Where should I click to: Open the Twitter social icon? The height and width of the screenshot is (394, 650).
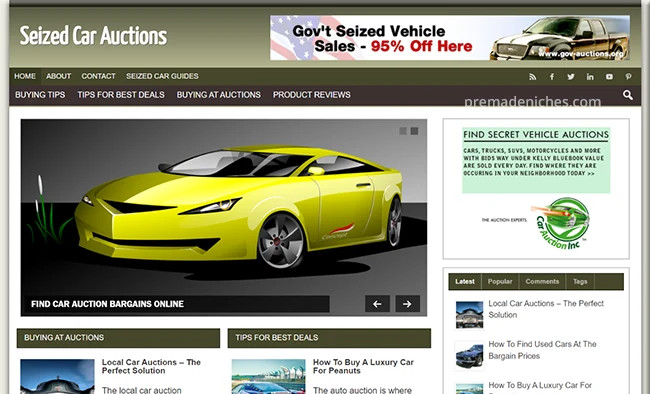click(571, 77)
